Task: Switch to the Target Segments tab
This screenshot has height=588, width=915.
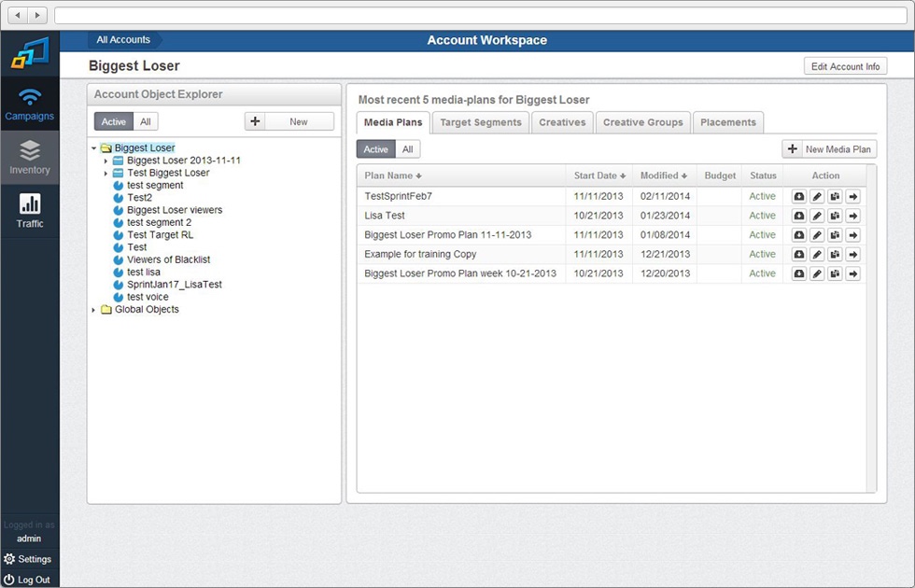Action: (480, 121)
